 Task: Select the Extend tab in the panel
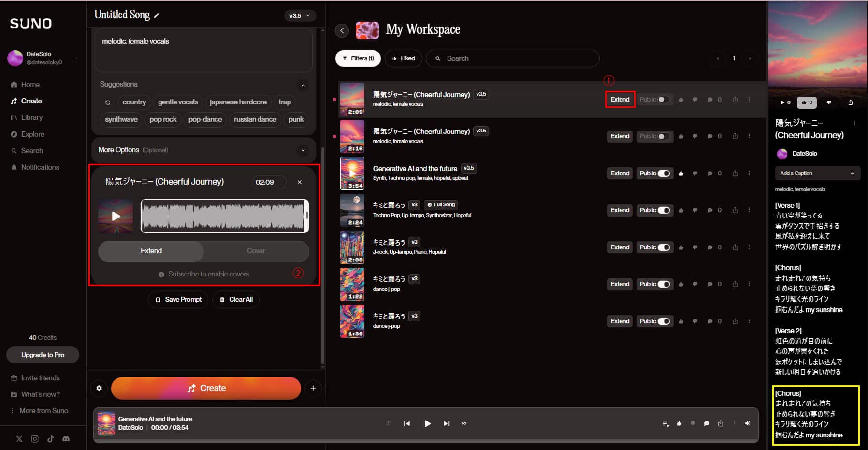coord(151,251)
